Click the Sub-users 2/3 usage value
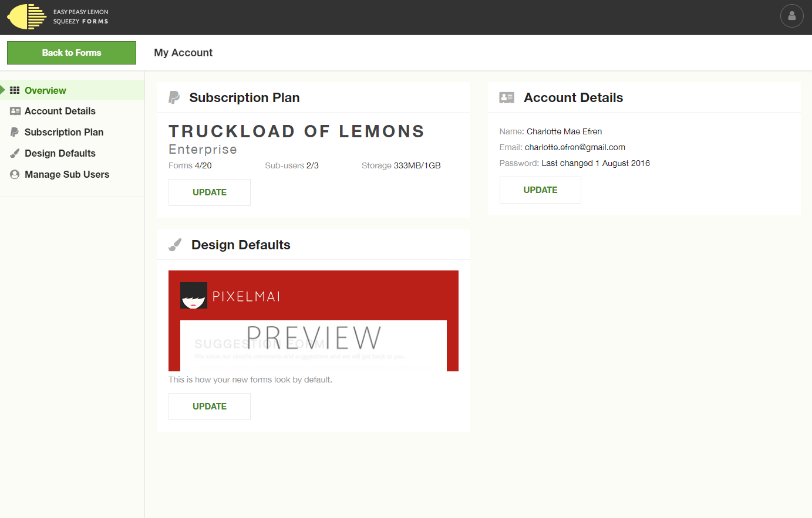The width and height of the screenshot is (812, 518). [292, 165]
